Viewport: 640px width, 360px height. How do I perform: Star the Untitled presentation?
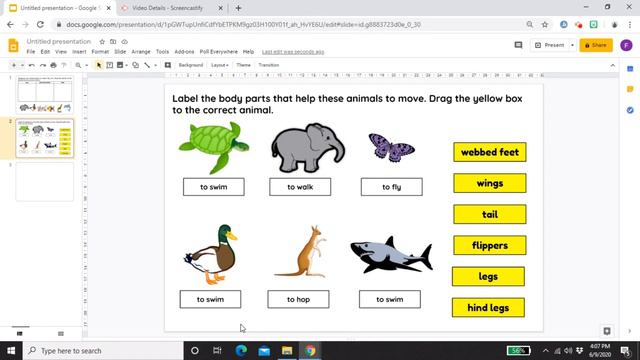coord(102,42)
